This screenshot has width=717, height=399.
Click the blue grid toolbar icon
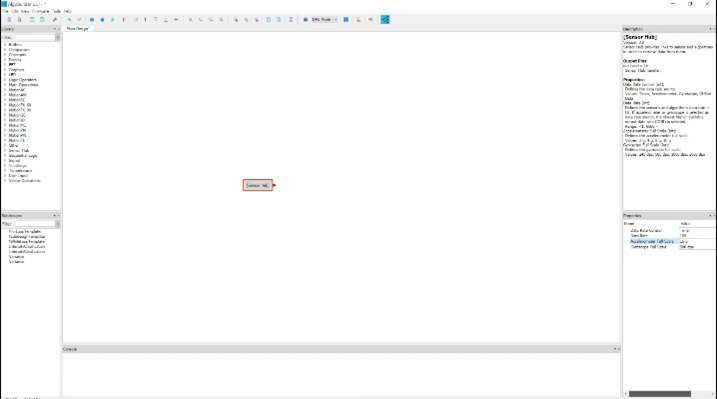[x=346, y=20]
